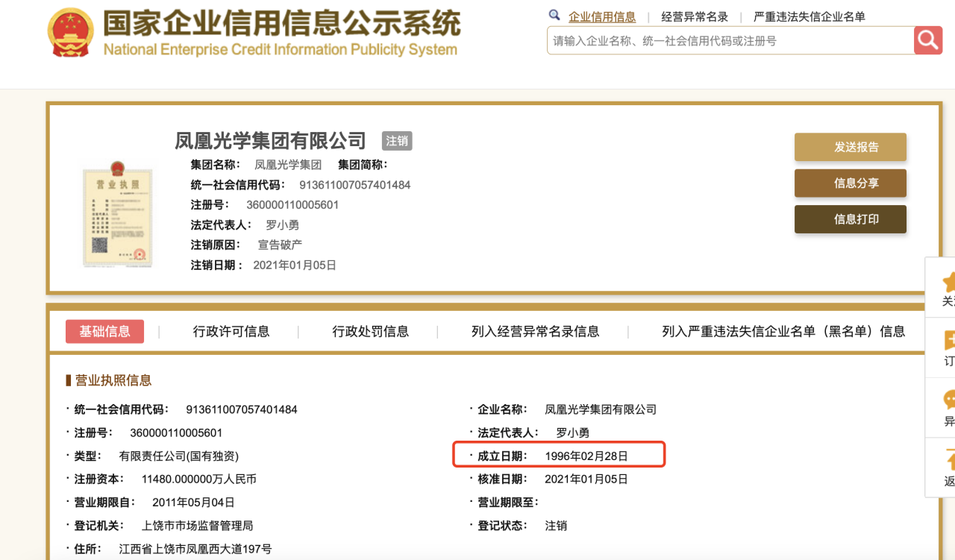Select the 企业信用信息 search category
Screen dimensions: 955x560
602,16
